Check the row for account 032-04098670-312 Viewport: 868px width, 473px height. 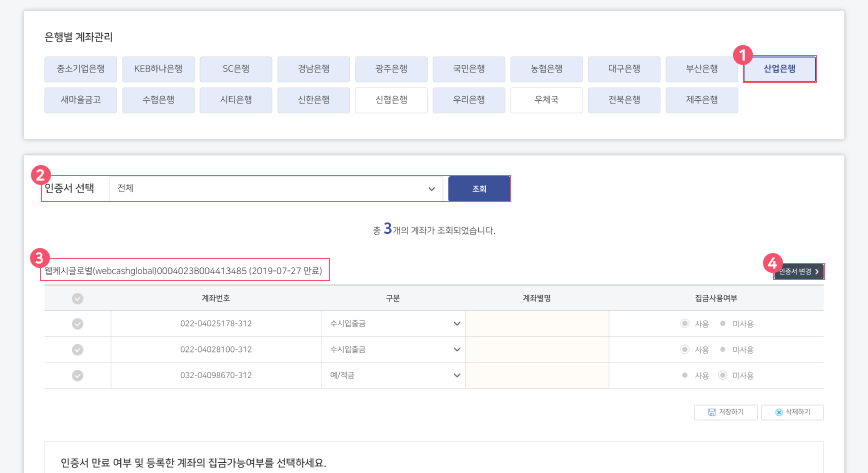click(77, 375)
